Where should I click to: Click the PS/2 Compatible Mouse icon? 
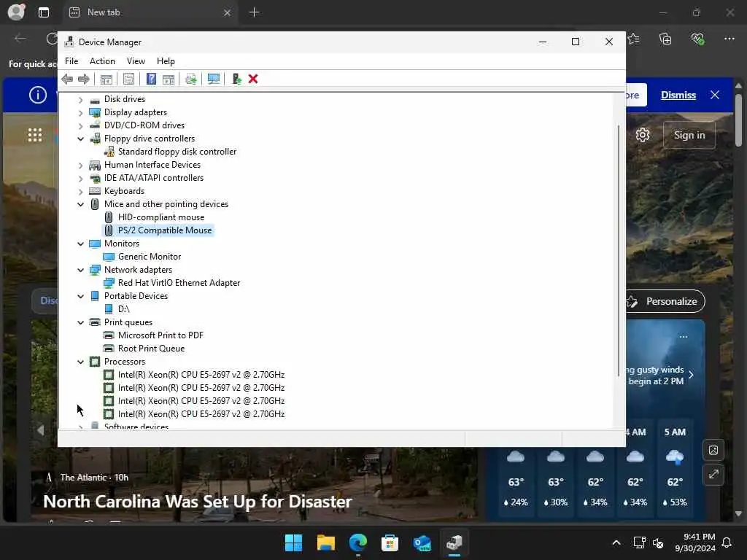(x=109, y=230)
